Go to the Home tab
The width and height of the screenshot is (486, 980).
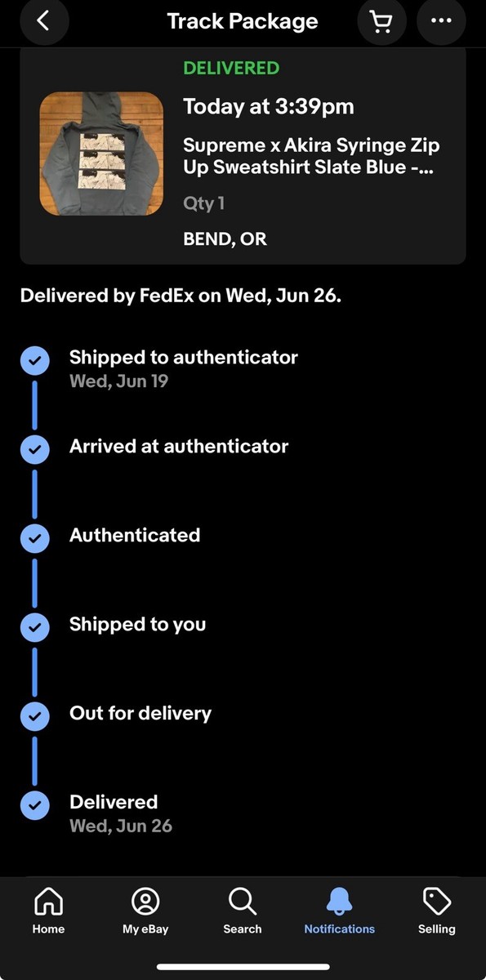(x=48, y=911)
